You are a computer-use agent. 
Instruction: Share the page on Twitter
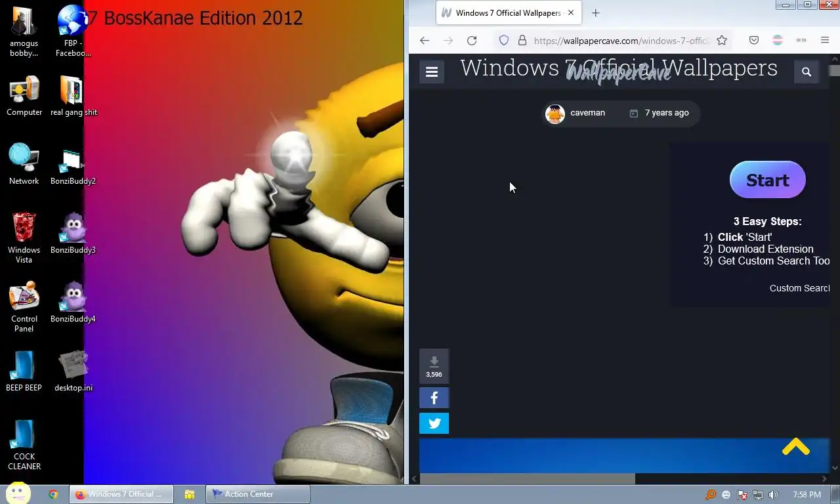(434, 423)
